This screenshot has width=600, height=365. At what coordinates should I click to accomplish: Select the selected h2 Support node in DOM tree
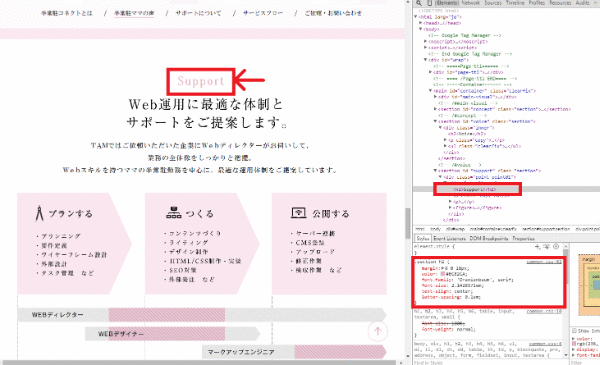(475, 189)
